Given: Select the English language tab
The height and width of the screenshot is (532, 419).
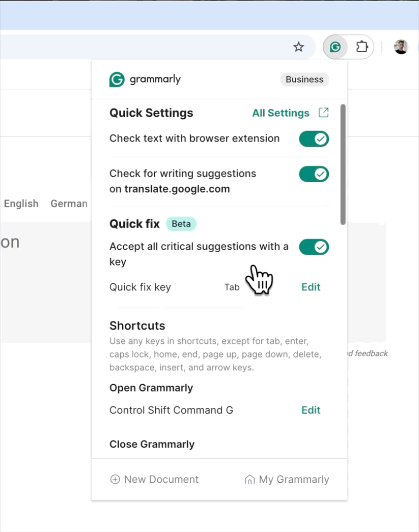Looking at the screenshot, I should pyautogui.click(x=21, y=203).
